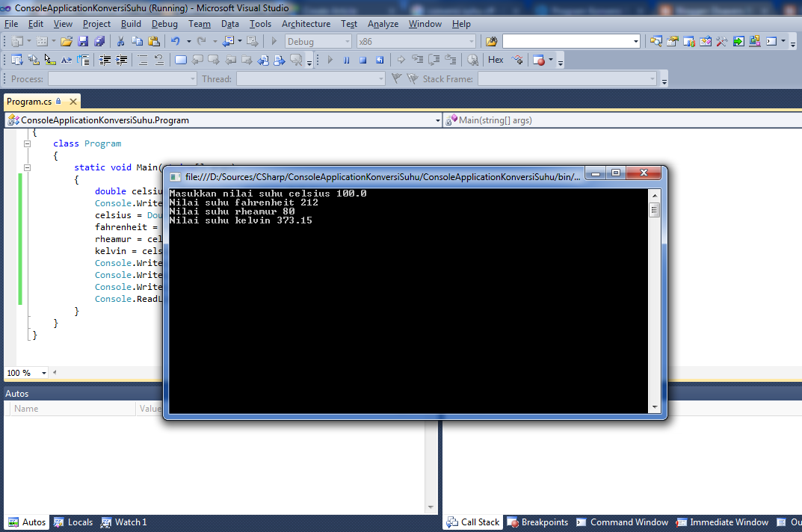802x532 pixels.
Task: Toggle a bookmark with the rectangle icon
Action: (x=181, y=60)
